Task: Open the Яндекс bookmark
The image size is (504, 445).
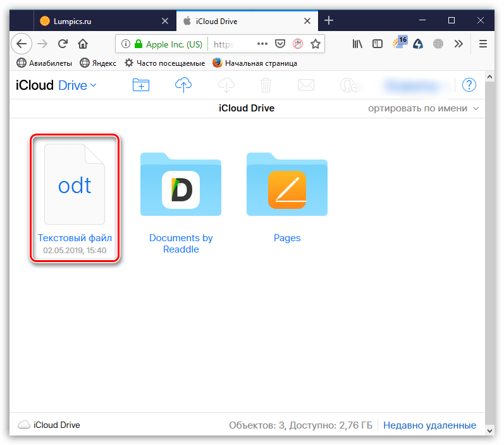Action: [x=98, y=63]
